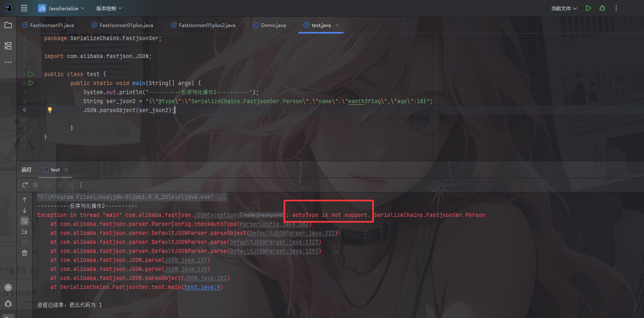Close the test.java editor tab
This screenshot has width=644, height=318.
pos(337,25)
